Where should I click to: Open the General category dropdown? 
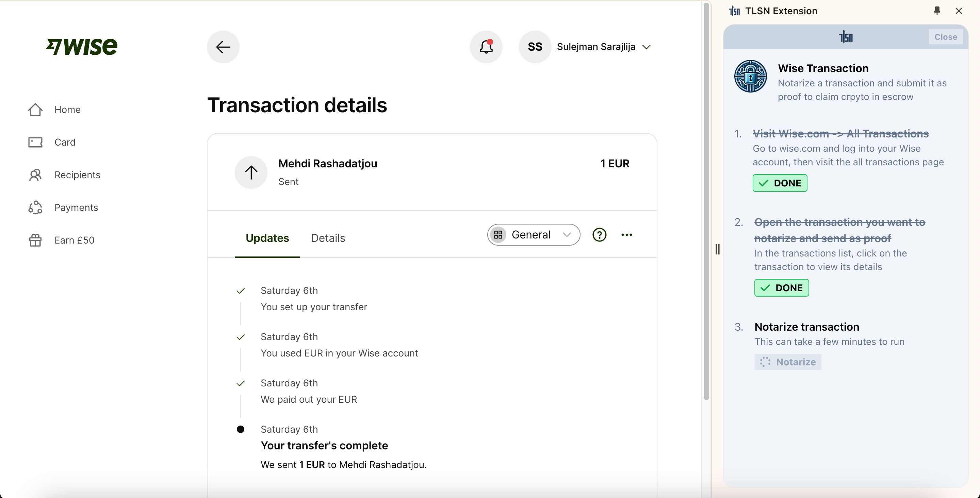coord(533,235)
